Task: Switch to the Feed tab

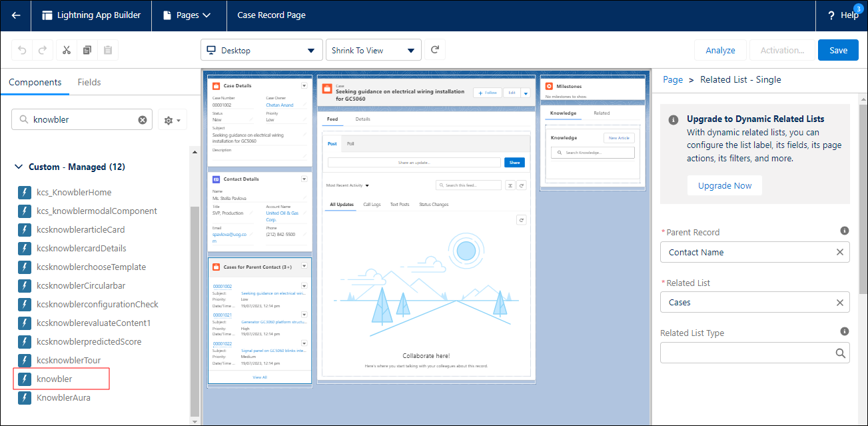Action: point(332,119)
